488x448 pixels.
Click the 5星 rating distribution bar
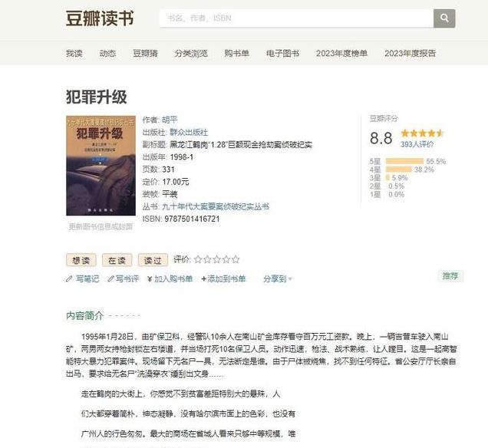pos(404,161)
